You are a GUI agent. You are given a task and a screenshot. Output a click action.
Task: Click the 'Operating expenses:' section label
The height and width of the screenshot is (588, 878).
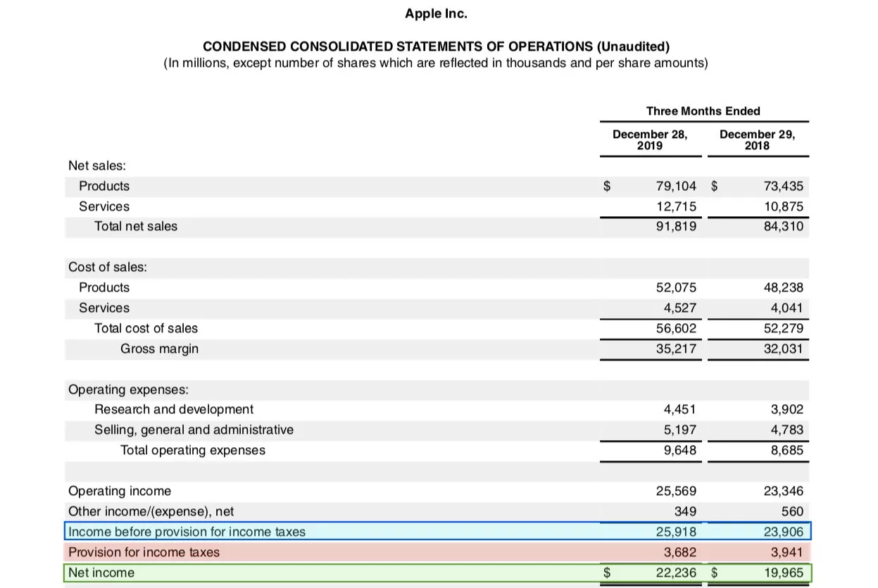[x=128, y=389]
